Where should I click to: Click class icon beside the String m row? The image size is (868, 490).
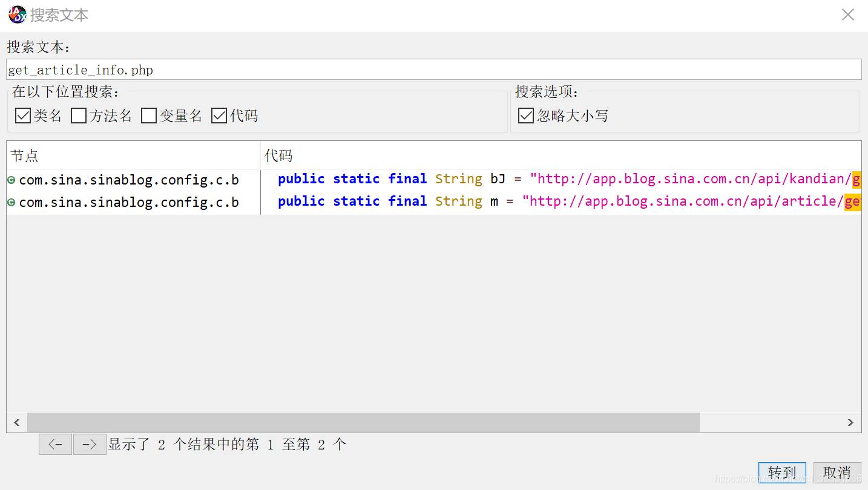12,202
